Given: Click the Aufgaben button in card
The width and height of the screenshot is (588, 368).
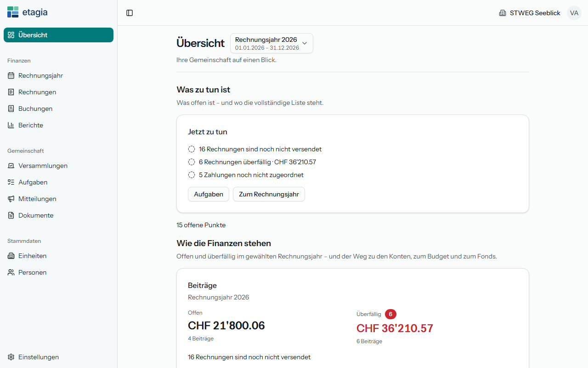Looking at the screenshot, I should click(x=209, y=194).
